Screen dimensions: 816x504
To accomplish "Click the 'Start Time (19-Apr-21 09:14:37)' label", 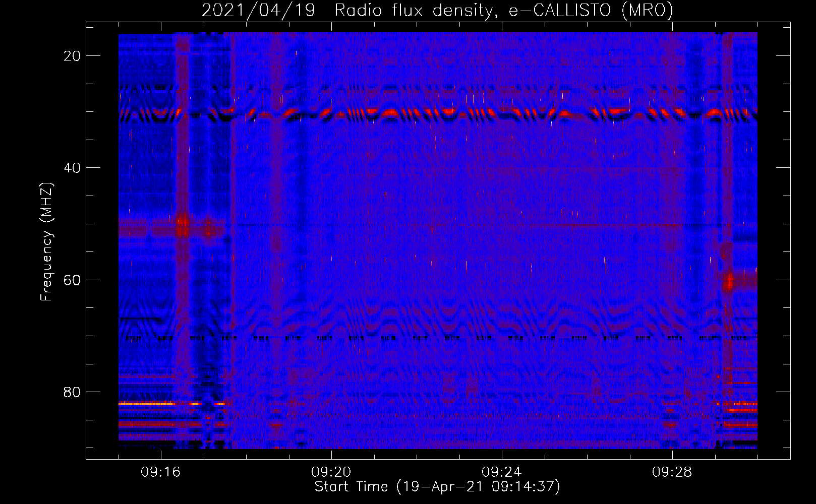I will point(437,487).
